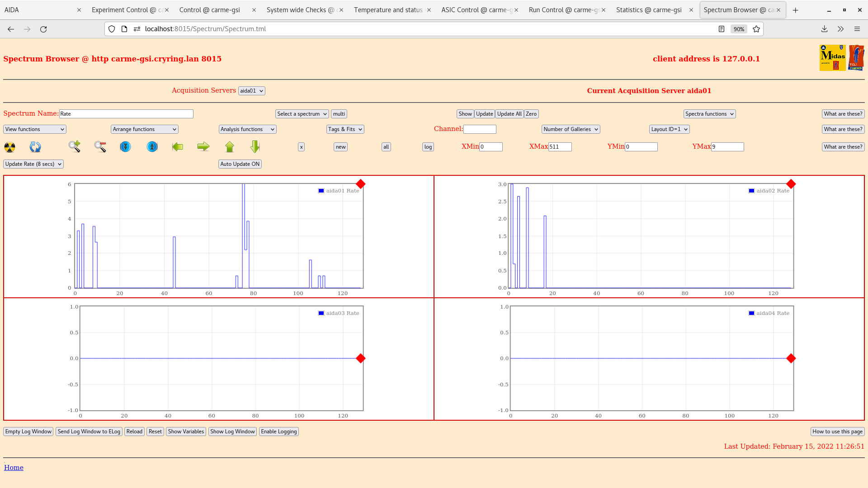Image resolution: width=868 pixels, height=488 pixels.
Task: Click the blue circle down-arrows icon
Action: 125,146
